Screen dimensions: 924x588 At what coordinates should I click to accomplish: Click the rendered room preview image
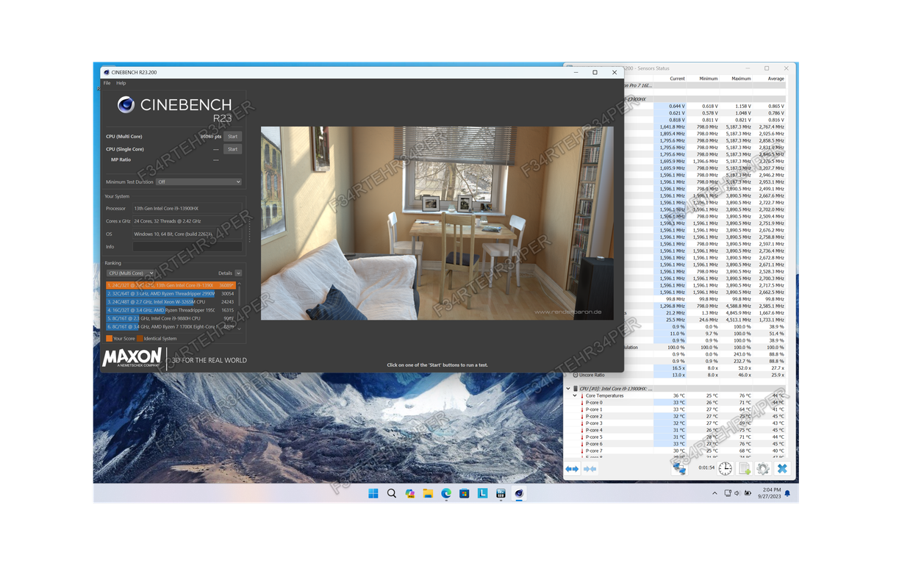(437, 223)
